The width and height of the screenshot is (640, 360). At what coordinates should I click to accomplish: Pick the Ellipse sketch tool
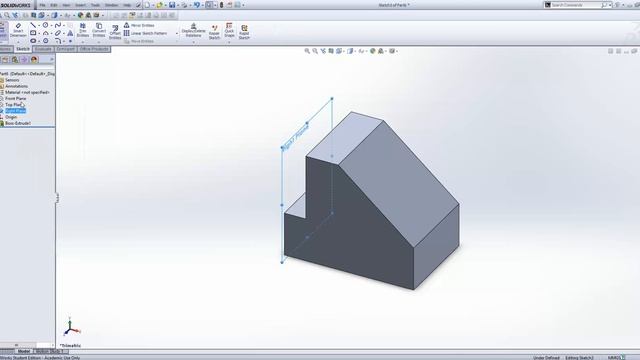point(33,41)
